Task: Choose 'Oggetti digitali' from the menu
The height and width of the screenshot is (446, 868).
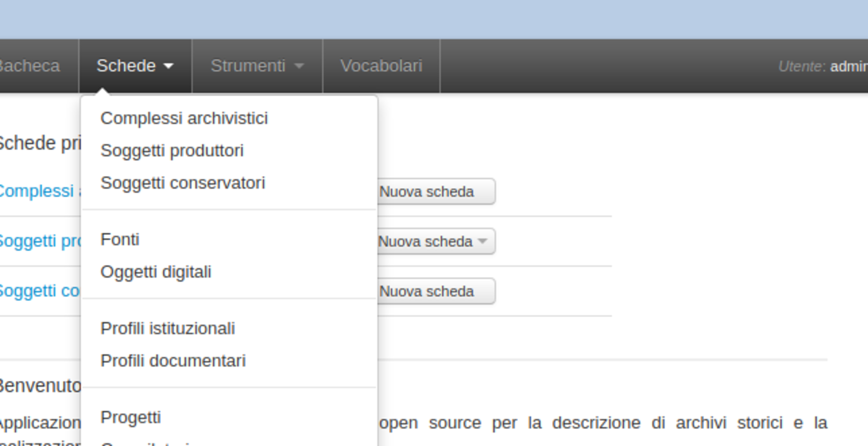Action: 156,272
